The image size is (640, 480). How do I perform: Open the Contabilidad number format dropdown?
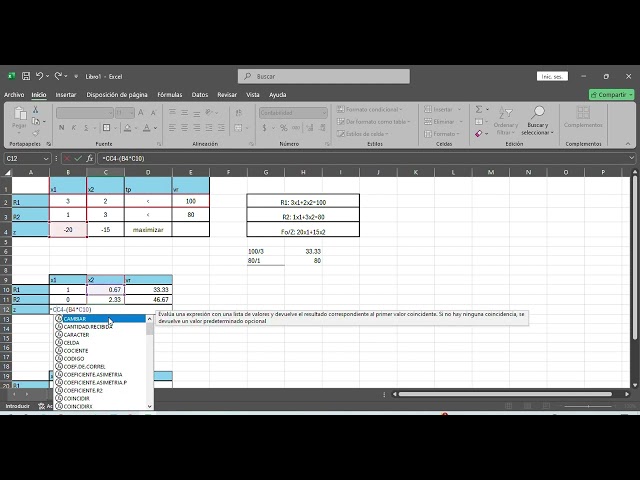[x=324, y=113]
